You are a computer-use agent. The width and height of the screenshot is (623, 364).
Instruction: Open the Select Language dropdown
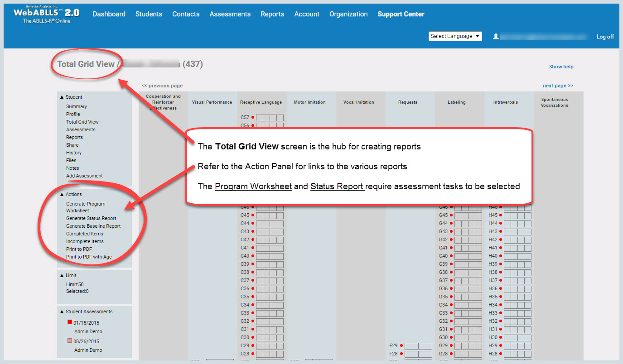click(455, 36)
